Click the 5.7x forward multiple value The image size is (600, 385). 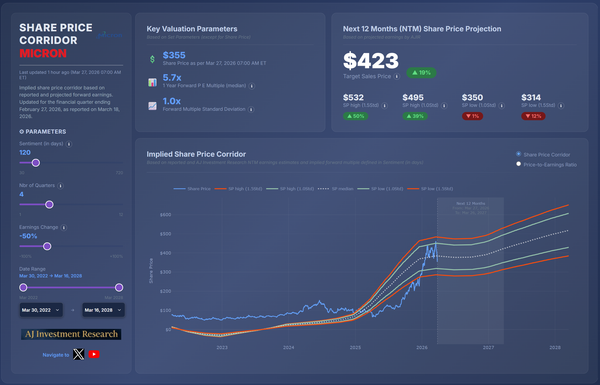(x=172, y=78)
